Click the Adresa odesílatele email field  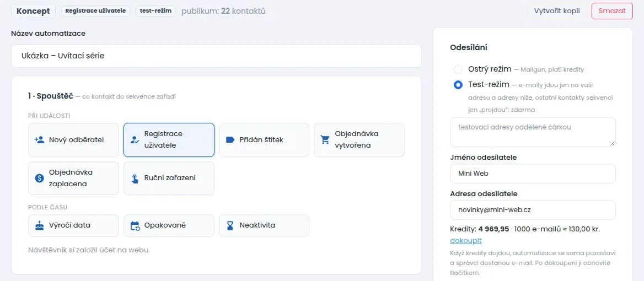click(533, 209)
